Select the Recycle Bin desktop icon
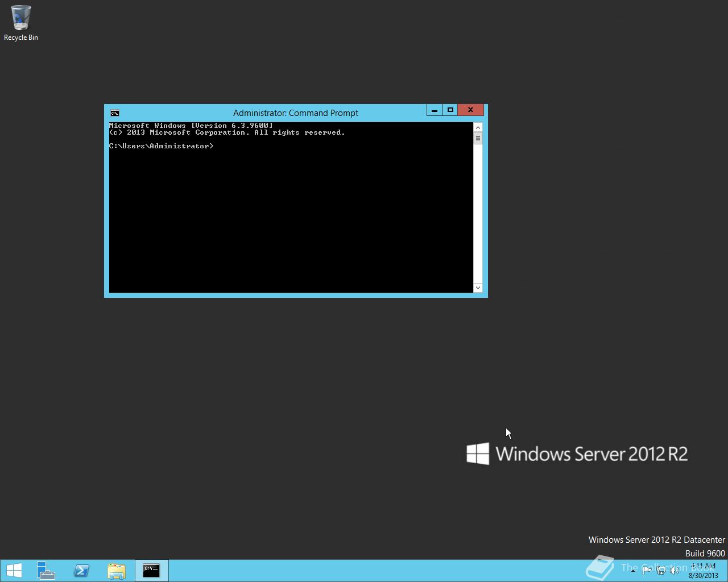728x582 pixels. pos(21,23)
